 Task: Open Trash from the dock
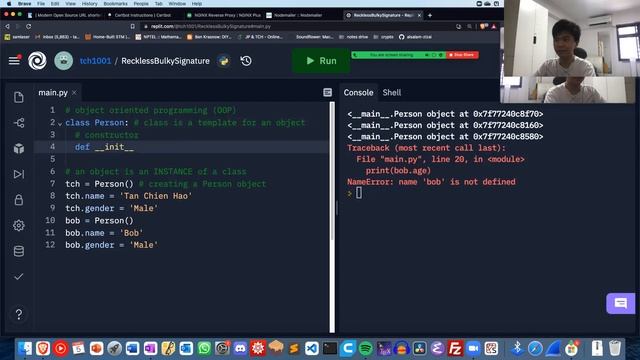point(615,348)
